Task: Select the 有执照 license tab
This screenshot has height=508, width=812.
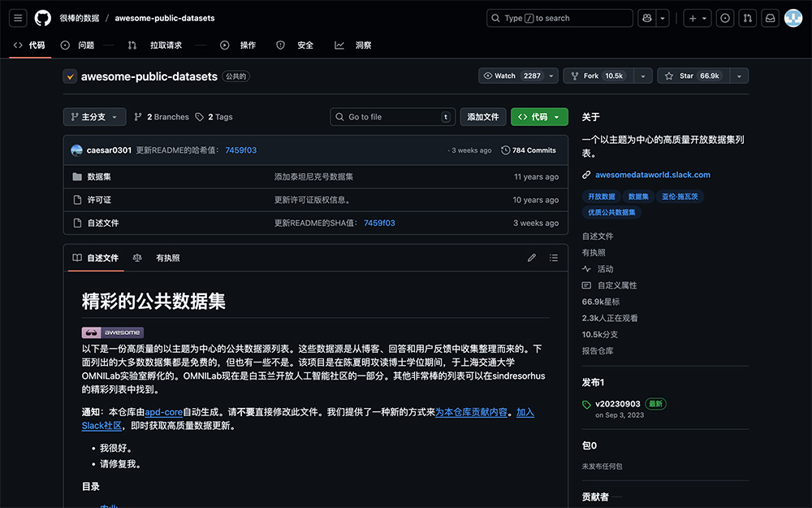Action: pyautogui.click(x=157, y=258)
